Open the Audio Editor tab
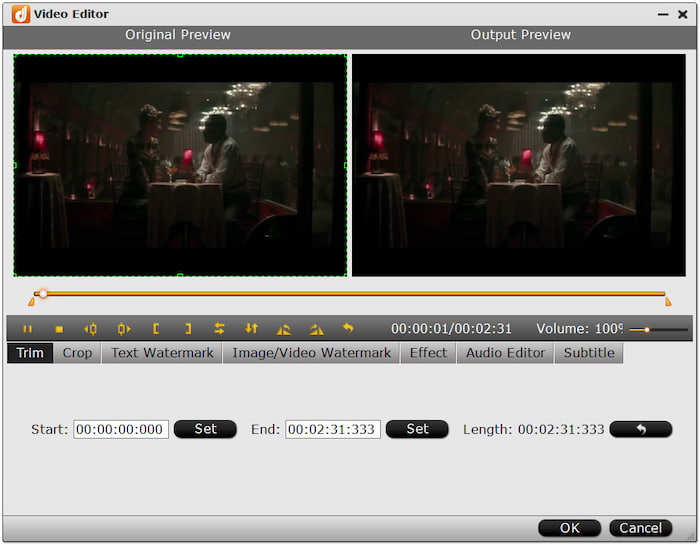The width and height of the screenshot is (700, 545). tap(505, 353)
